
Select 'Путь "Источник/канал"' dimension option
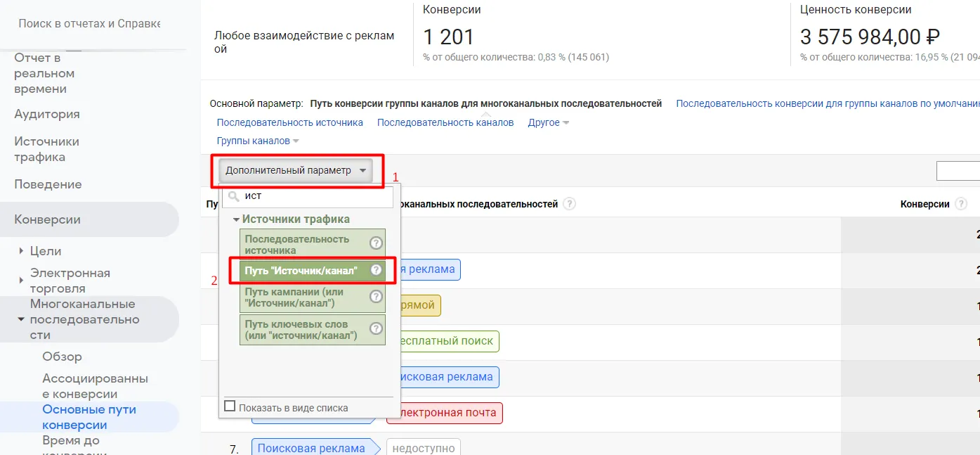[x=313, y=269]
